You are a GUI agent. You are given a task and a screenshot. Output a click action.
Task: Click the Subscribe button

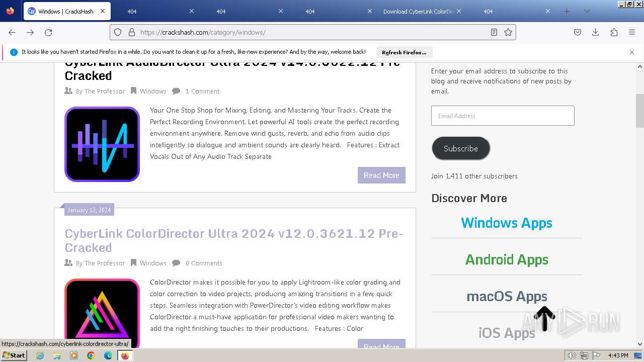pyautogui.click(x=461, y=148)
